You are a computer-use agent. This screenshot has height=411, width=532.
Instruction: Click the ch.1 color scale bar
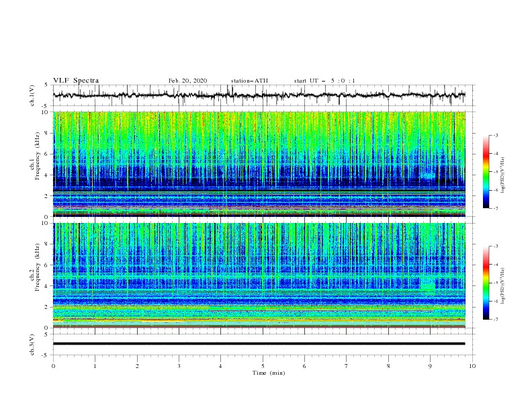[486, 171]
